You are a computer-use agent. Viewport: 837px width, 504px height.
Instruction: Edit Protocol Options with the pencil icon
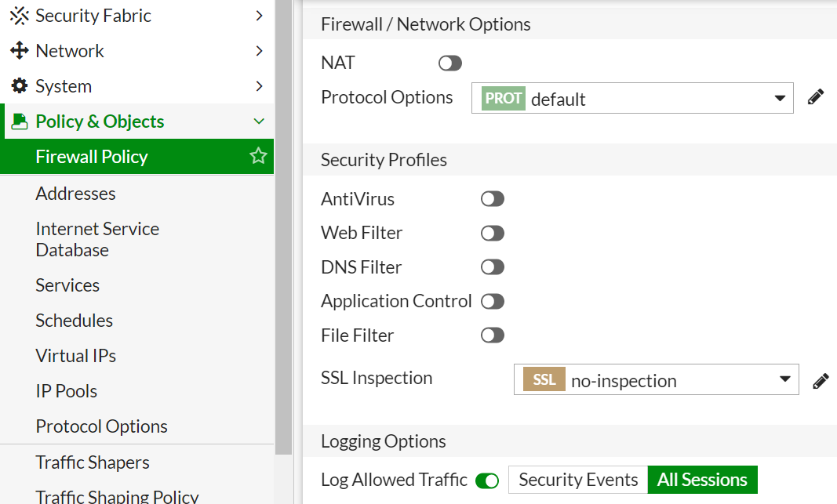click(x=816, y=98)
